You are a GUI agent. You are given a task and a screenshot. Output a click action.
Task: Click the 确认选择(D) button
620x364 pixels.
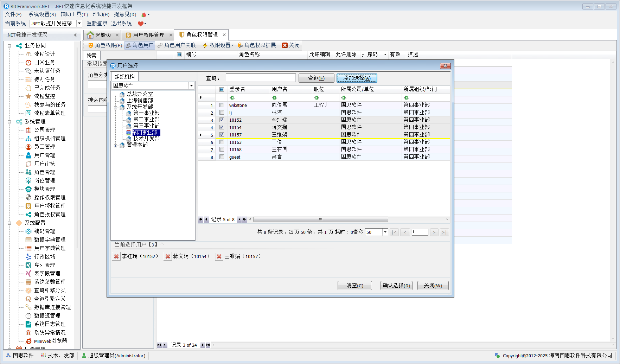click(x=396, y=286)
